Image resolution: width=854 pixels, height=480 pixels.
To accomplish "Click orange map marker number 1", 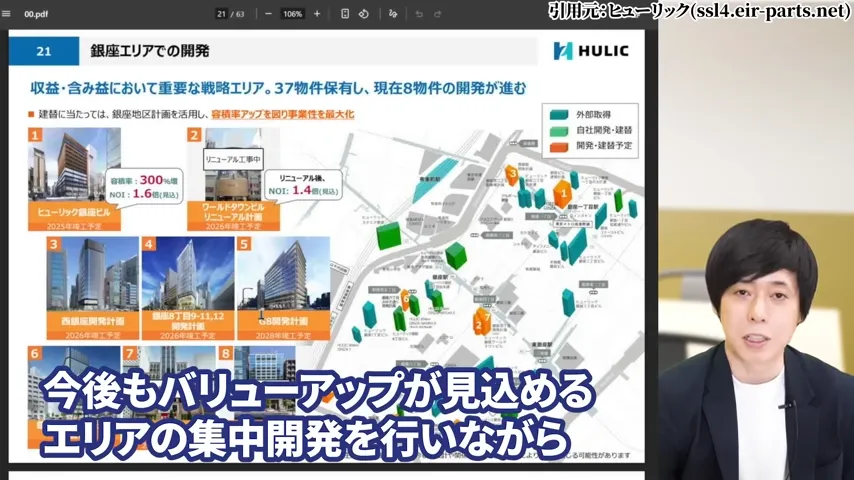I will click(563, 193).
